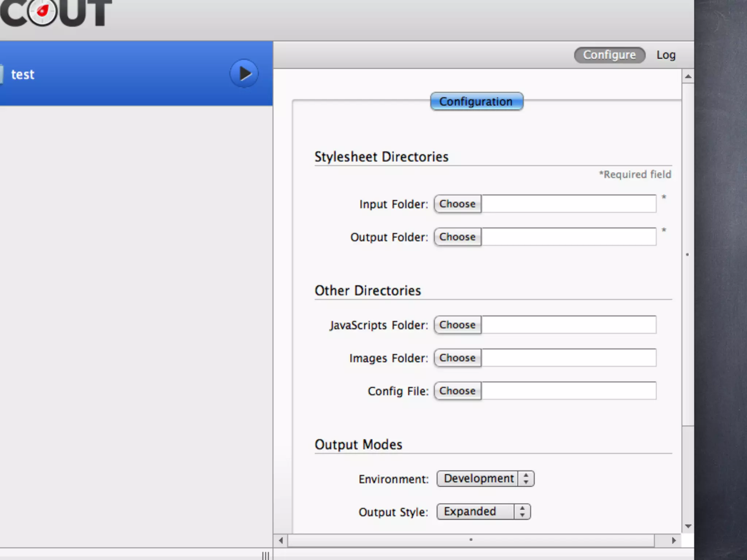
Task: Click the scroll left arrow
Action: coord(281,540)
